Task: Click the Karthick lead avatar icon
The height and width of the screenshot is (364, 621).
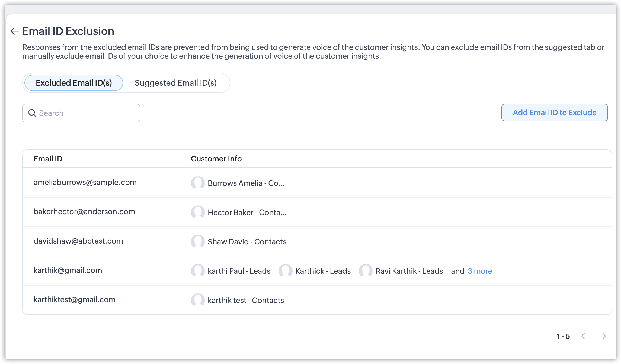Action: click(x=285, y=271)
